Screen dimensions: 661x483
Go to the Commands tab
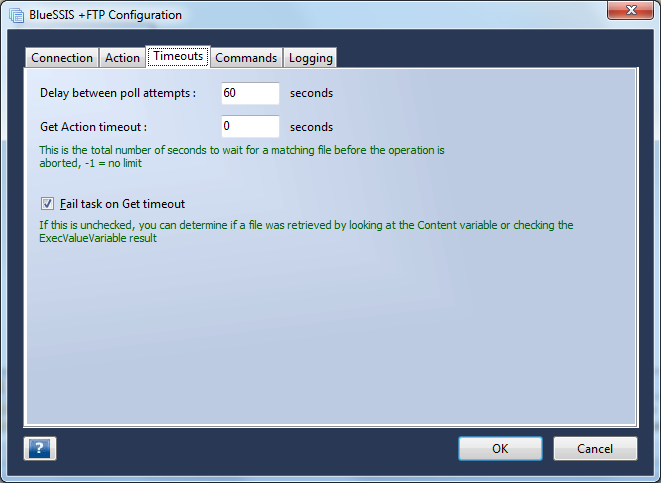pyautogui.click(x=246, y=58)
